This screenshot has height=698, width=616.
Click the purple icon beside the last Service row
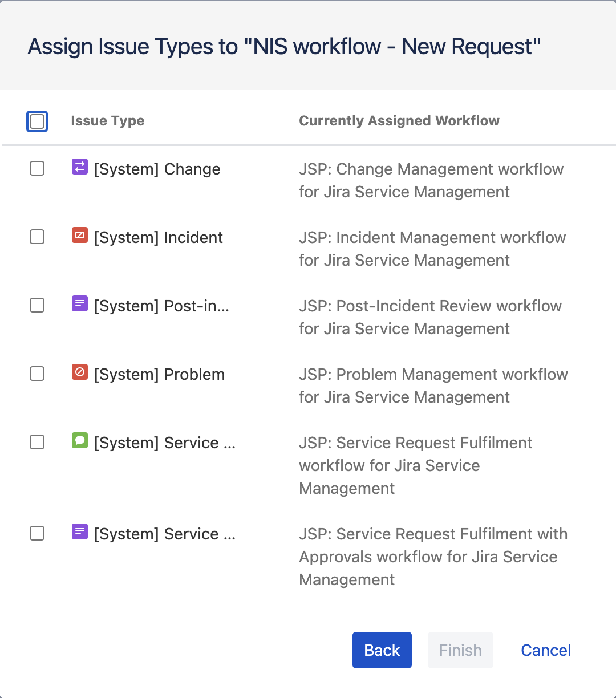pyautogui.click(x=79, y=533)
